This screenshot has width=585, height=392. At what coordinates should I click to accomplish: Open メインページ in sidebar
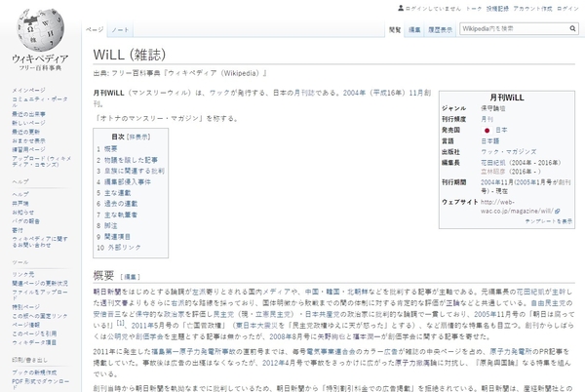(x=28, y=91)
